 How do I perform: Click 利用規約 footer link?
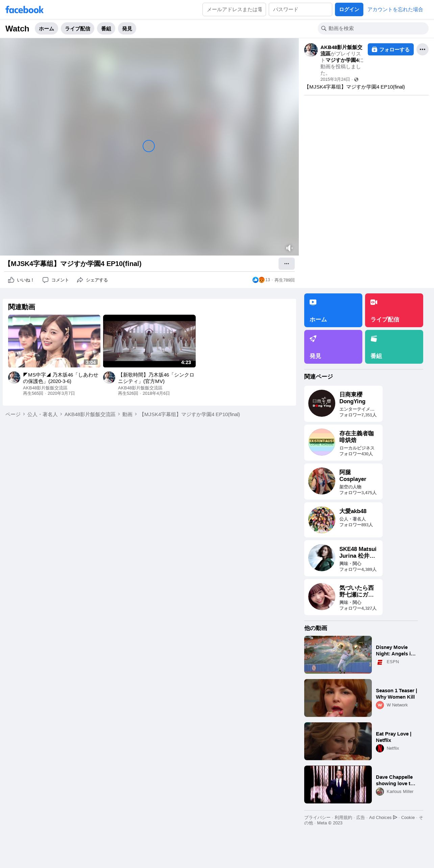pyautogui.click(x=343, y=818)
